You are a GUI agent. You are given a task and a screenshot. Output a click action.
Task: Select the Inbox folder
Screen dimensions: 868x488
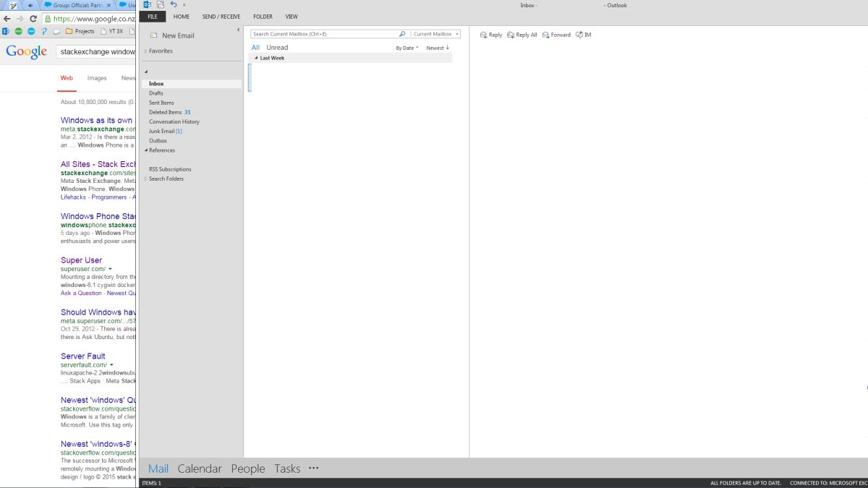pyautogui.click(x=192, y=84)
